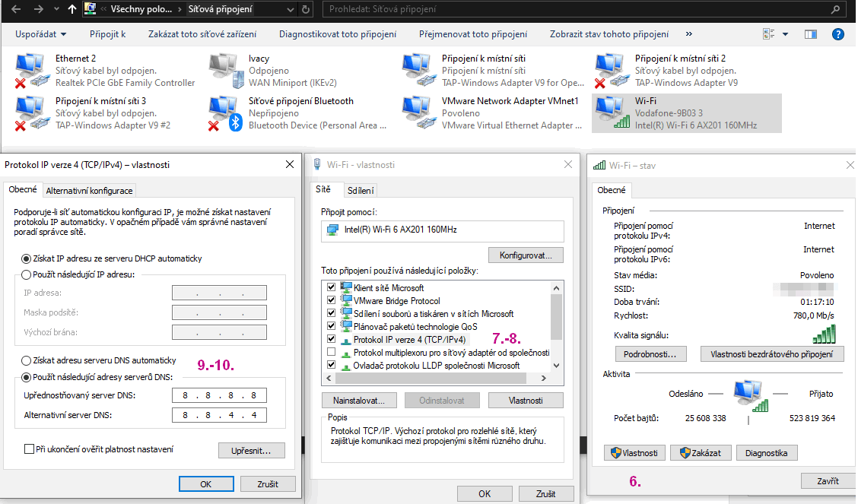Click the Ethernet 2 adapter icon
Viewport: 858px width, 504px height.
pos(31,71)
